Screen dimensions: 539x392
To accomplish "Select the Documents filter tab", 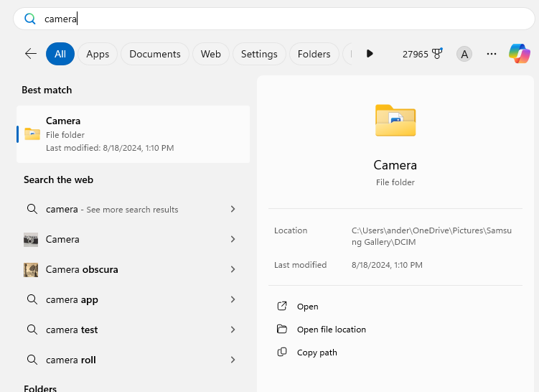I will (155, 54).
